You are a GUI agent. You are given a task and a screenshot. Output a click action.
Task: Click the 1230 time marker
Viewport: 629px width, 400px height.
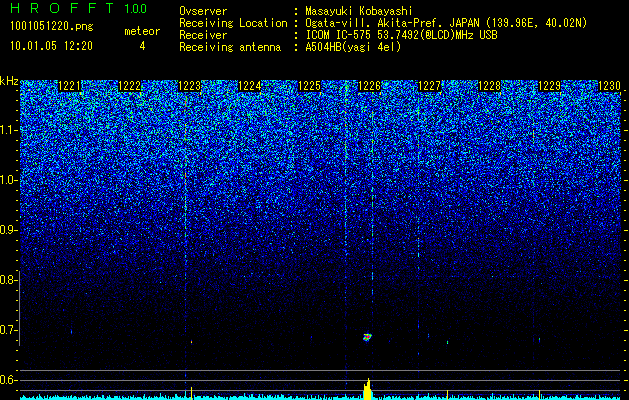point(609,86)
